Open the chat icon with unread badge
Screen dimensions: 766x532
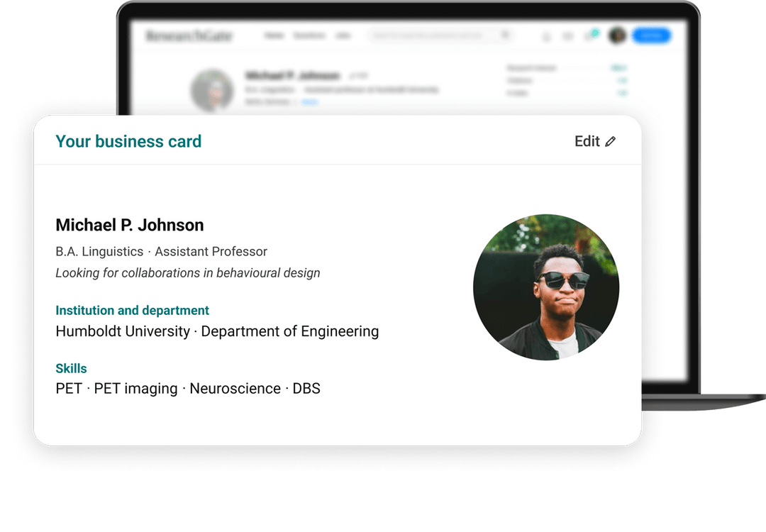tap(589, 36)
